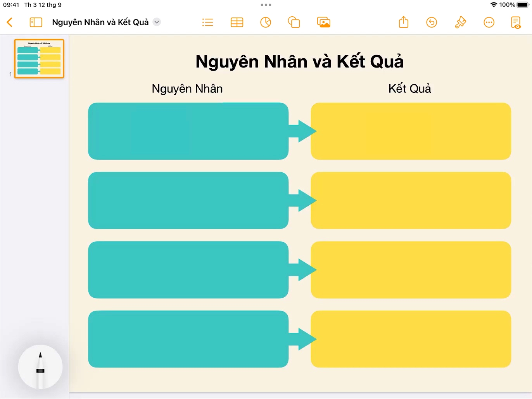532x399 pixels.
Task: Insert a shape
Action: tap(294, 23)
